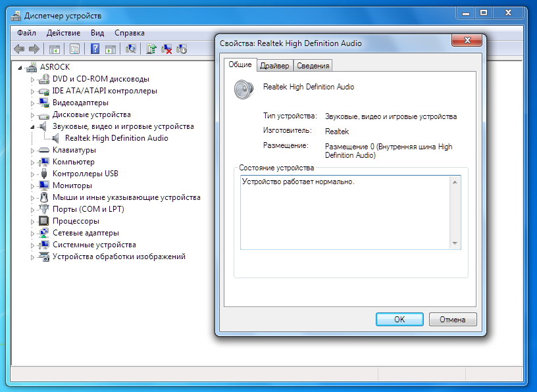Open the Файл menu
Viewport: 537px width, 392px height.
(x=26, y=33)
